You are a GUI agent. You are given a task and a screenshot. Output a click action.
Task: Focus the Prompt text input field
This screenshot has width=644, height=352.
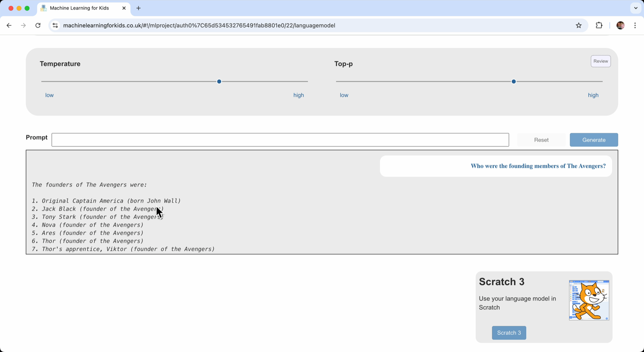point(280,140)
